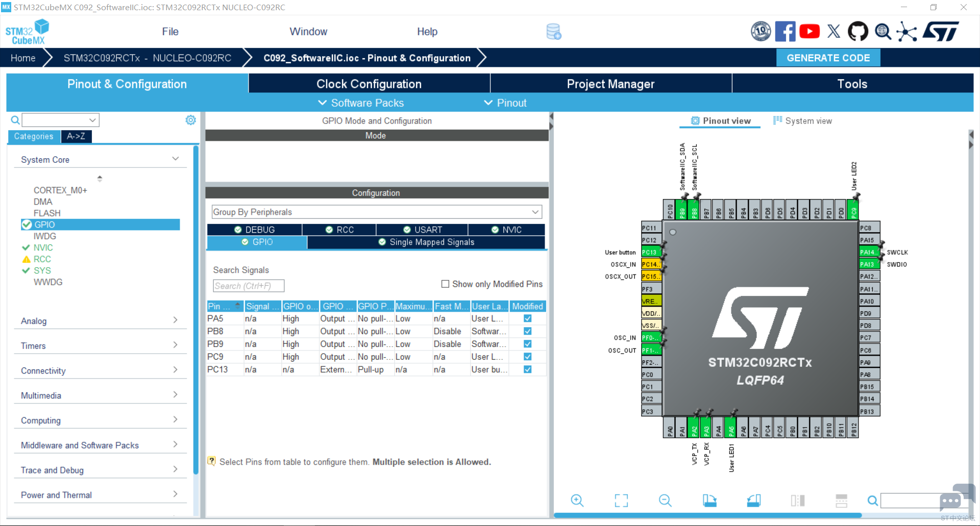The image size is (980, 526).
Task: Zoom in on the chip pinout
Action: pos(577,500)
